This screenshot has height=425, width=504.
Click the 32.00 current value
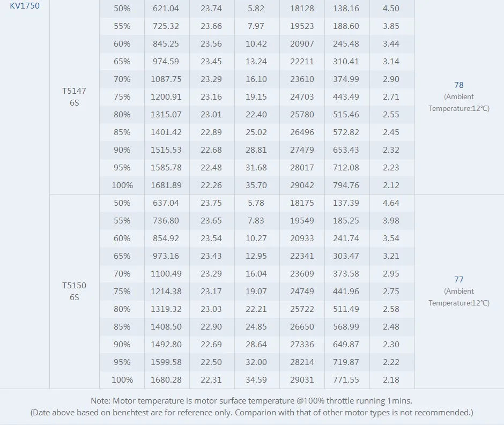click(x=256, y=362)
